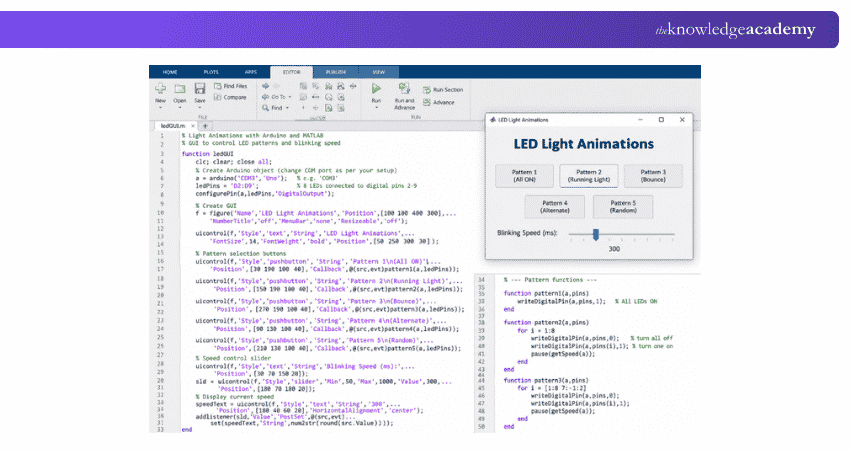Maximize the LED Light Animations window
The height and width of the screenshot is (450, 850).
click(661, 120)
